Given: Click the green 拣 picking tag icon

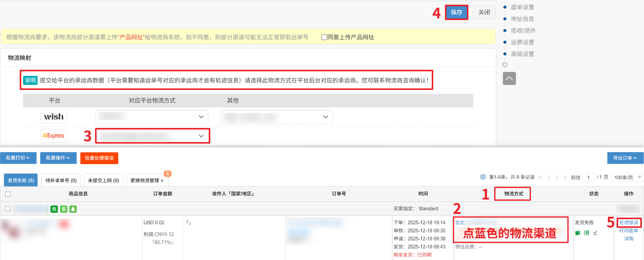Looking at the screenshot, I should 54,209.
